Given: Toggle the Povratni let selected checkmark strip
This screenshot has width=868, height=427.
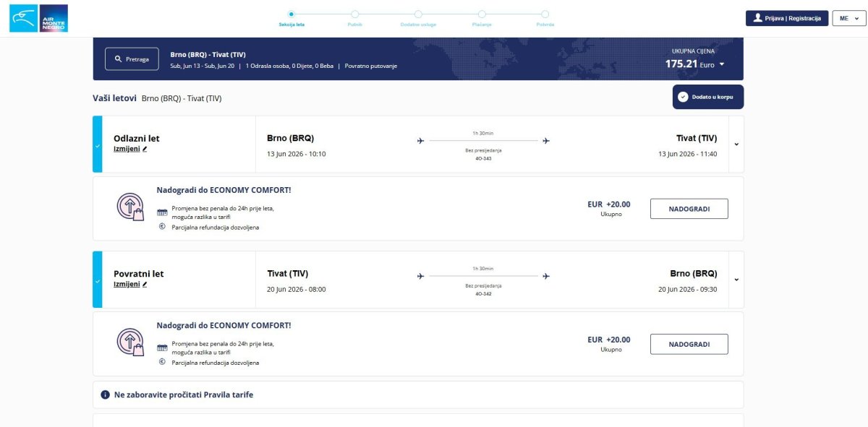Looking at the screenshot, I should click(x=98, y=280).
